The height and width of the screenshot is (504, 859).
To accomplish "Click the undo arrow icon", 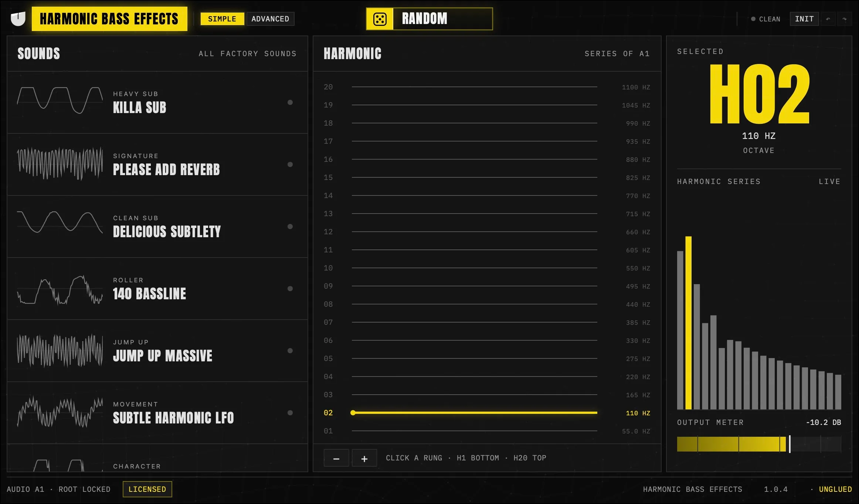I will coord(828,19).
